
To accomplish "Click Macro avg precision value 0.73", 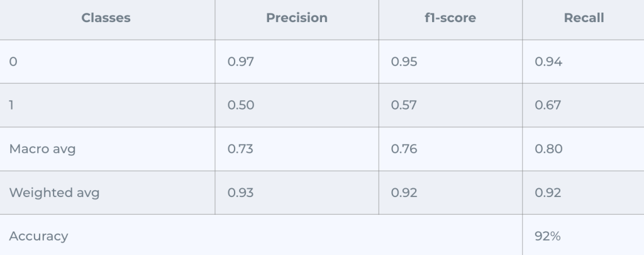I will click(x=240, y=149).
